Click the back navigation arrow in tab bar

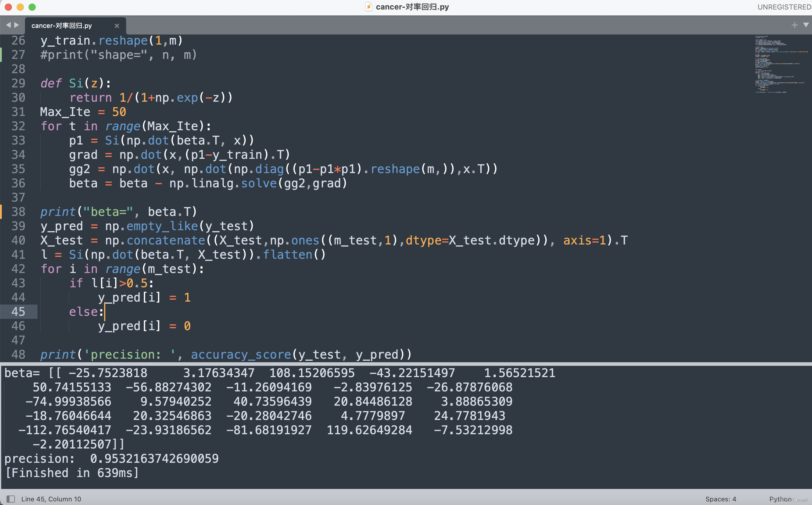coord(8,25)
